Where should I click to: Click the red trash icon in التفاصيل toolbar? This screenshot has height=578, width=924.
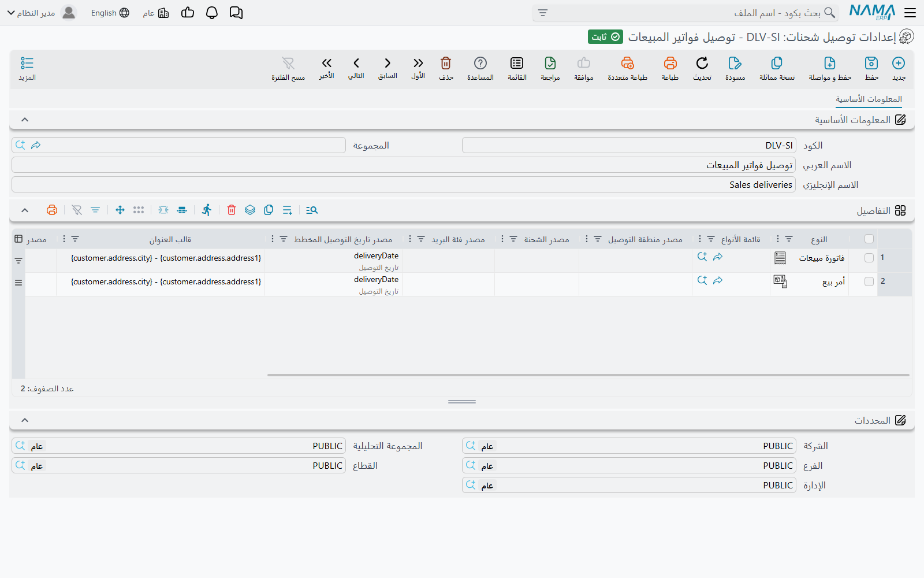click(x=232, y=210)
